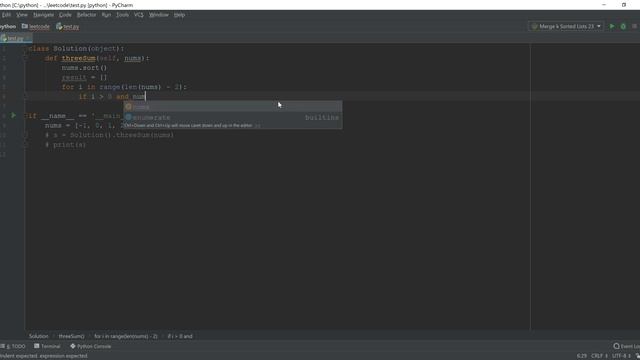Image resolution: width=640 pixels, height=360 pixels.
Task: Choose the enumerate autocomplete suggestion
Action: 233,118
